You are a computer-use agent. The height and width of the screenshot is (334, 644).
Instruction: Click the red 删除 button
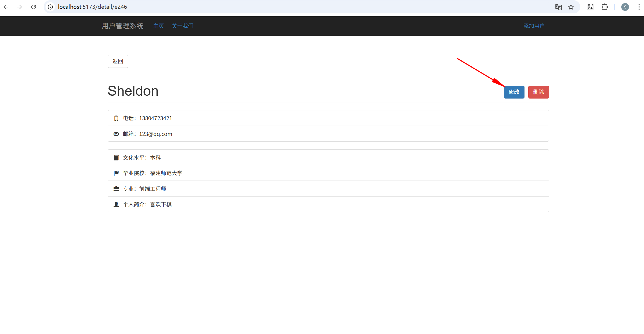click(x=538, y=92)
